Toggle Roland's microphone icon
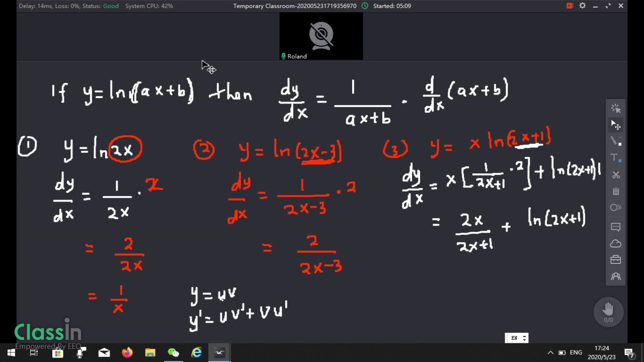Image resolution: width=644 pixels, height=362 pixels. [x=284, y=56]
